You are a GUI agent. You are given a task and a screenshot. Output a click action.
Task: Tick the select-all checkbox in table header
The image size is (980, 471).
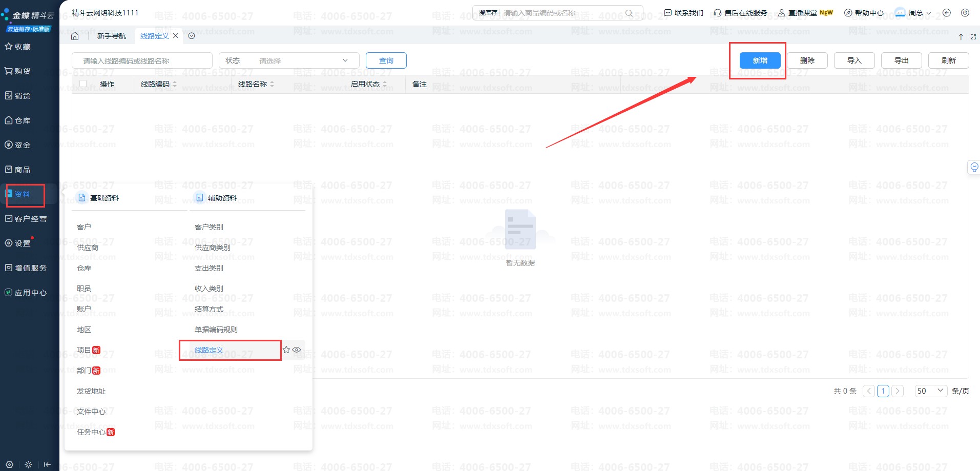click(83, 84)
